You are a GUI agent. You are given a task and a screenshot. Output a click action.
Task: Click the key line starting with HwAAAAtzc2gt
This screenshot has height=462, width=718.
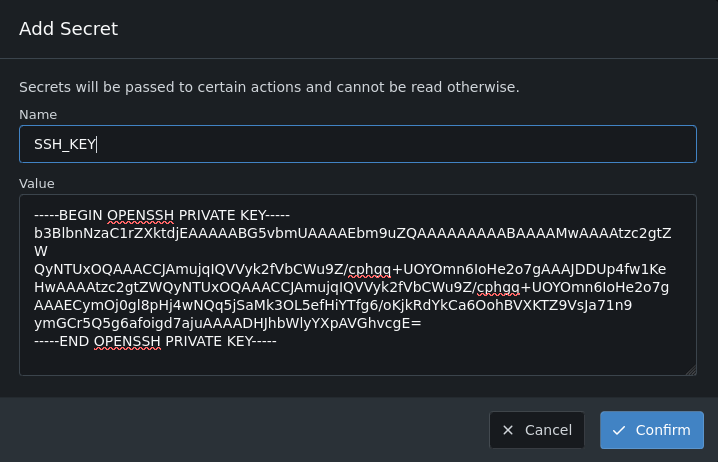tap(351, 287)
